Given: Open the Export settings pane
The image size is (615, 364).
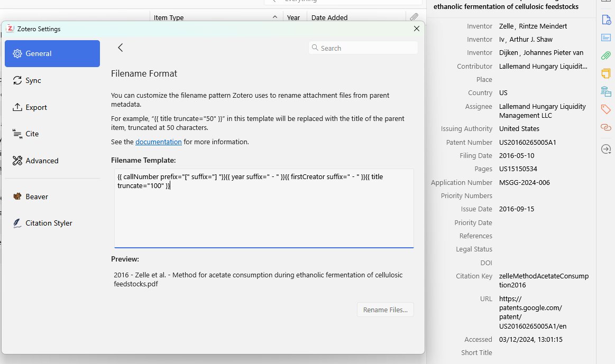Looking at the screenshot, I should pyautogui.click(x=52, y=107).
